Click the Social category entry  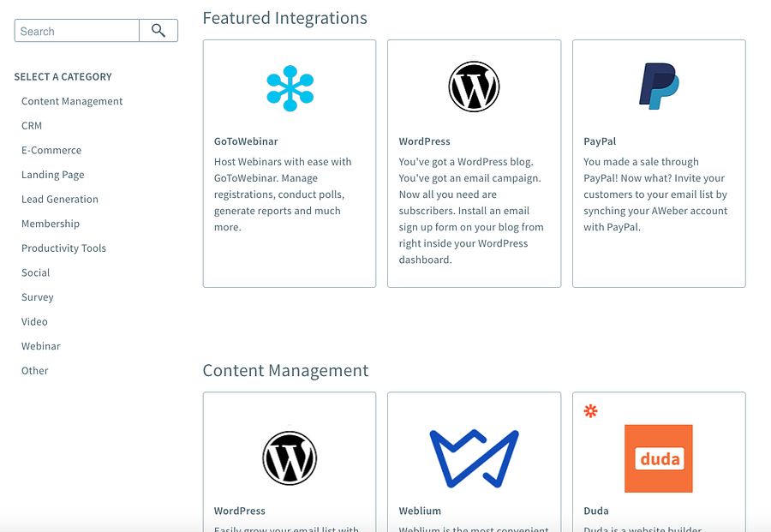click(35, 272)
